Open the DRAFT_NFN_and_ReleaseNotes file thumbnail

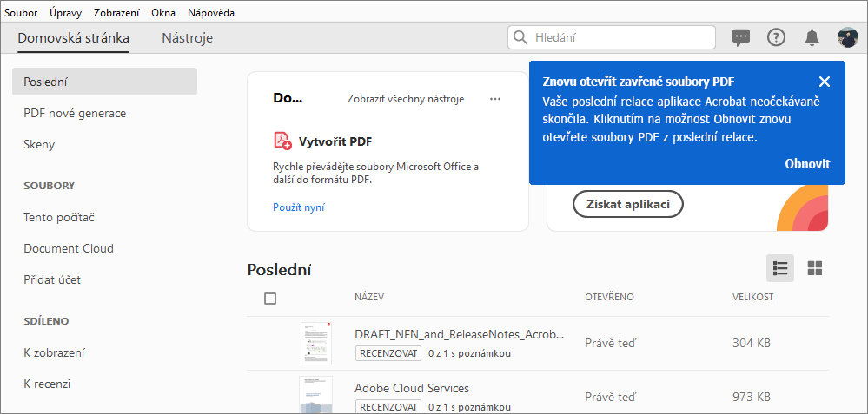click(316, 344)
